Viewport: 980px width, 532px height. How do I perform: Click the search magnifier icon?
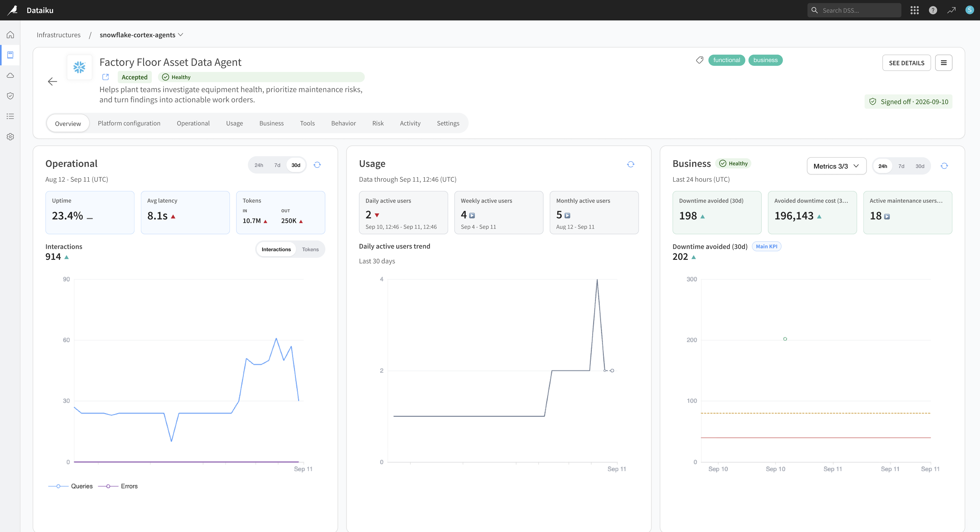tap(815, 10)
